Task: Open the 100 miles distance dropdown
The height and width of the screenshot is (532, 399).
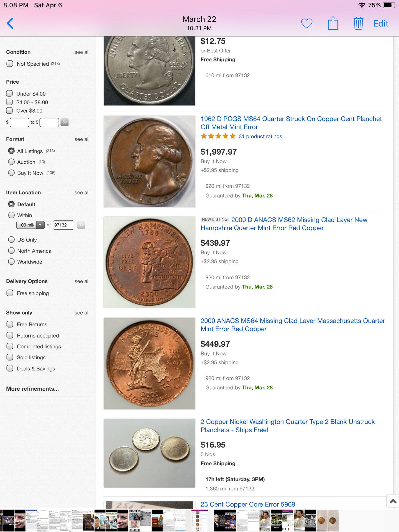Action: [x=30, y=225]
